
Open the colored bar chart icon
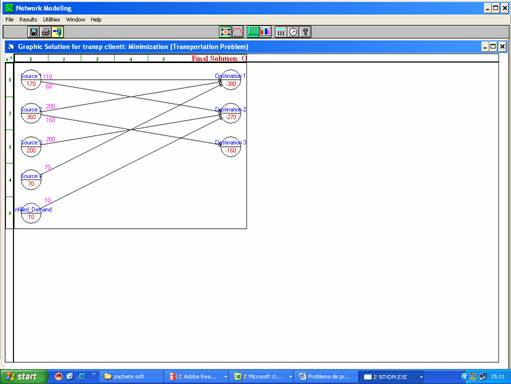(x=265, y=32)
